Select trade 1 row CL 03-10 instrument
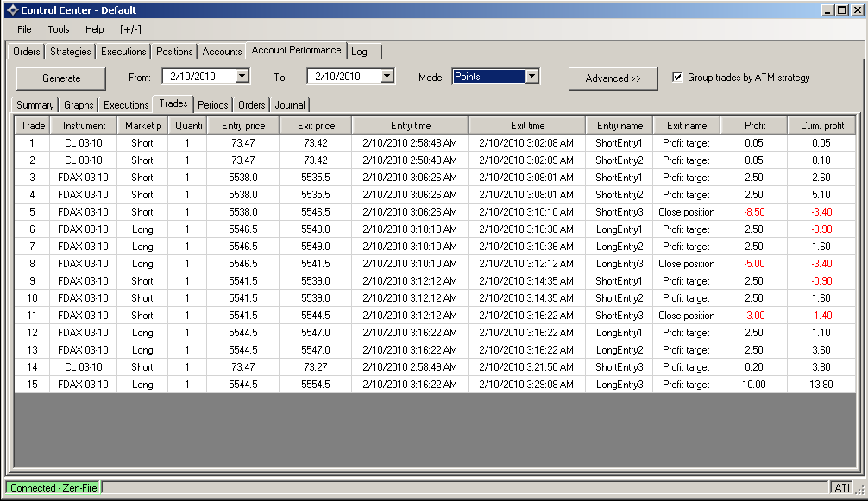The image size is (868, 501). coord(84,142)
